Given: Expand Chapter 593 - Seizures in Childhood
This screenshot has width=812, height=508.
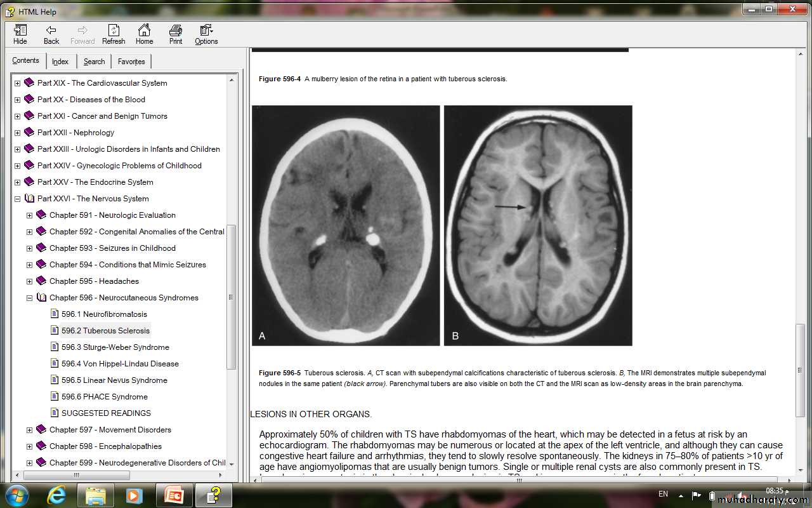Looking at the screenshot, I should click(29, 248).
